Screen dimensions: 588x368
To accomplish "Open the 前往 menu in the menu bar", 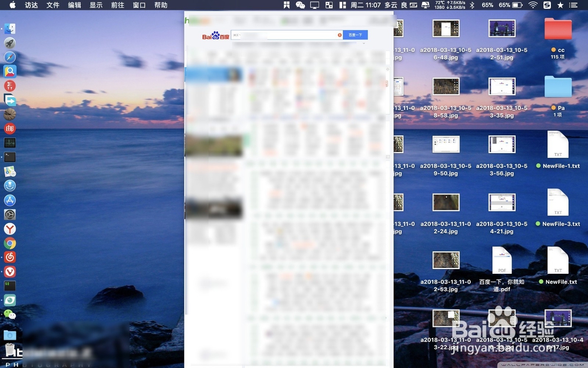I will pos(116,5).
